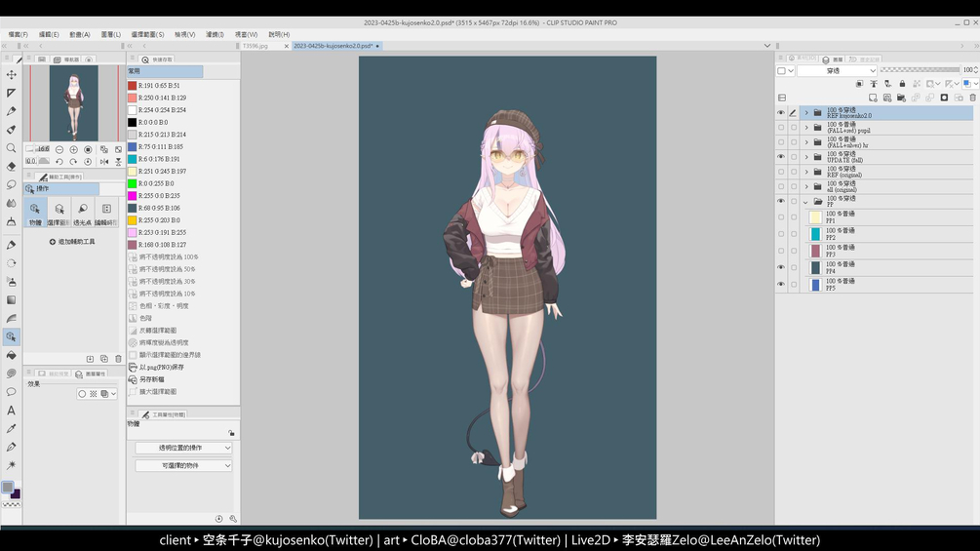Rotate canvas left in navigator
The height and width of the screenshot is (551, 980).
click(x=59, y=162)
